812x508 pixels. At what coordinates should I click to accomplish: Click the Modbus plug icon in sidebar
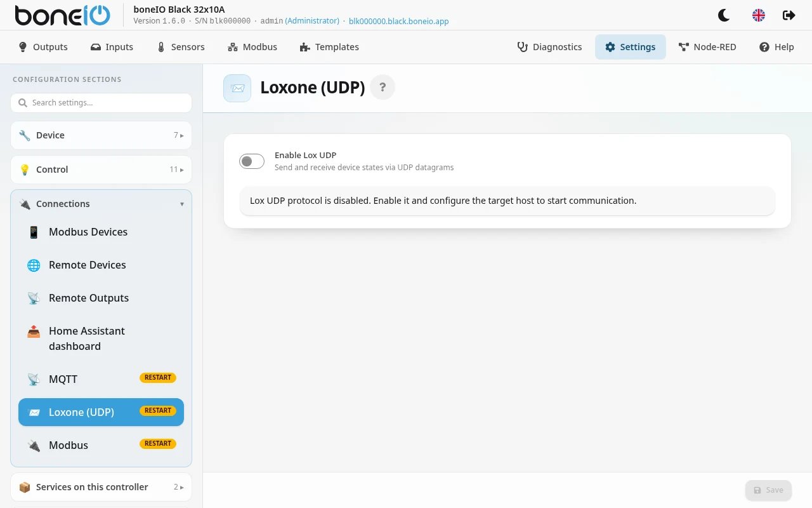click(34, 445)
